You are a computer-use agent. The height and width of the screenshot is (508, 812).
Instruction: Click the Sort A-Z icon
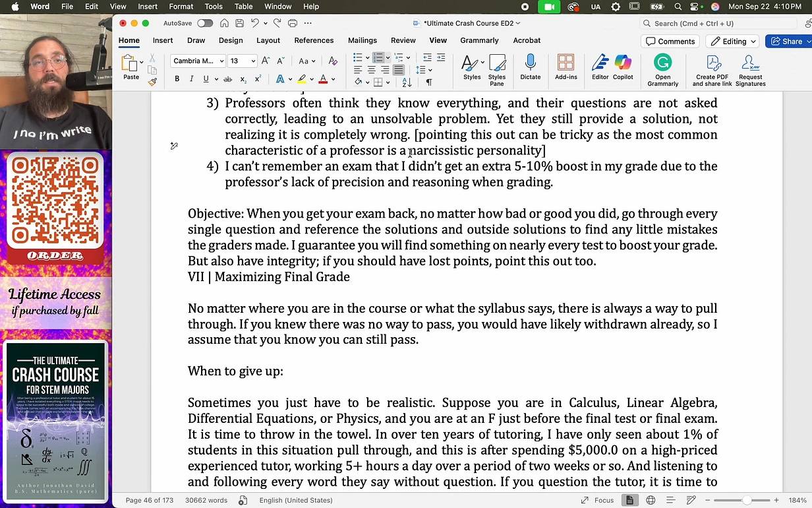click(x=407, y=82)
